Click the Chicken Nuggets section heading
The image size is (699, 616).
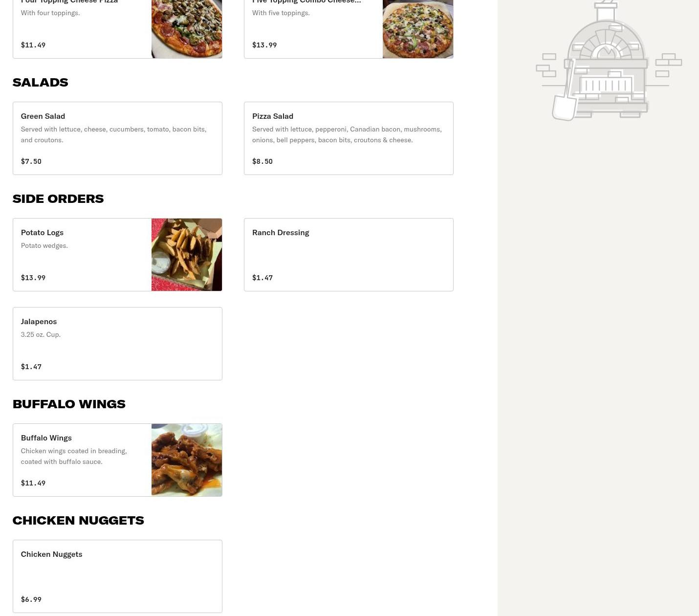click(x=78, y=520)
